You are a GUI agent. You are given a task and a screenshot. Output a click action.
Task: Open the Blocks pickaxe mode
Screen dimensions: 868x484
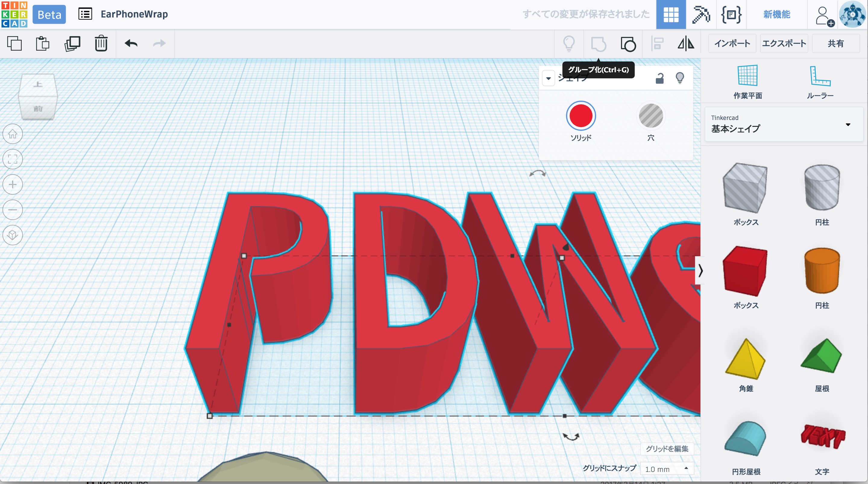coord(700,14)
